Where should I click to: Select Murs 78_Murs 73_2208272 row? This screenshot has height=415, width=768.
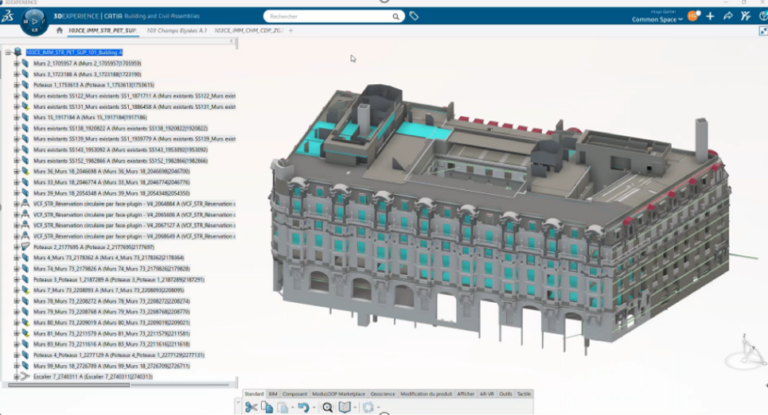pos(112,301)
